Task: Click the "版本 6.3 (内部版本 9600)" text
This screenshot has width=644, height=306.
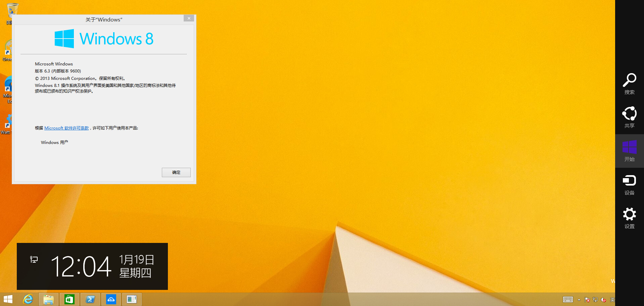Action: click(x=58, y=71)
